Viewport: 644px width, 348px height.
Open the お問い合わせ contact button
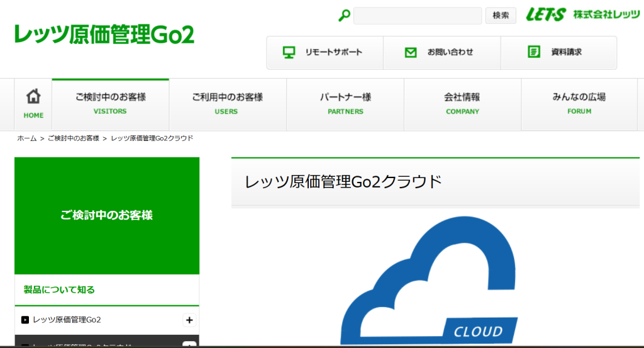pos(442,53)
